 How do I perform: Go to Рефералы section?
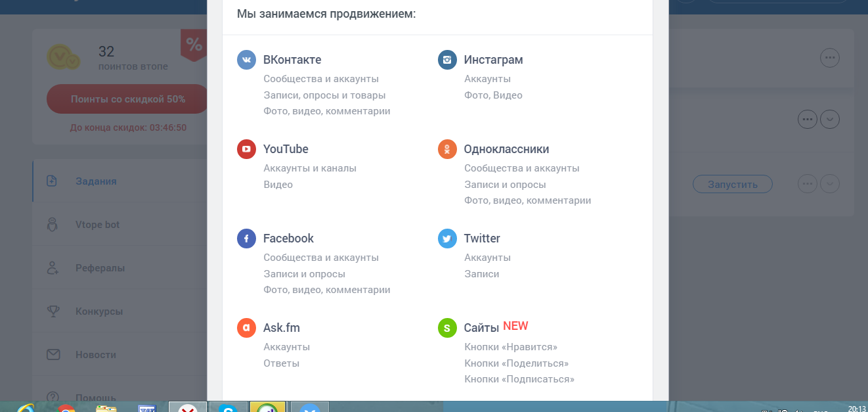click(x=120, y=268)
